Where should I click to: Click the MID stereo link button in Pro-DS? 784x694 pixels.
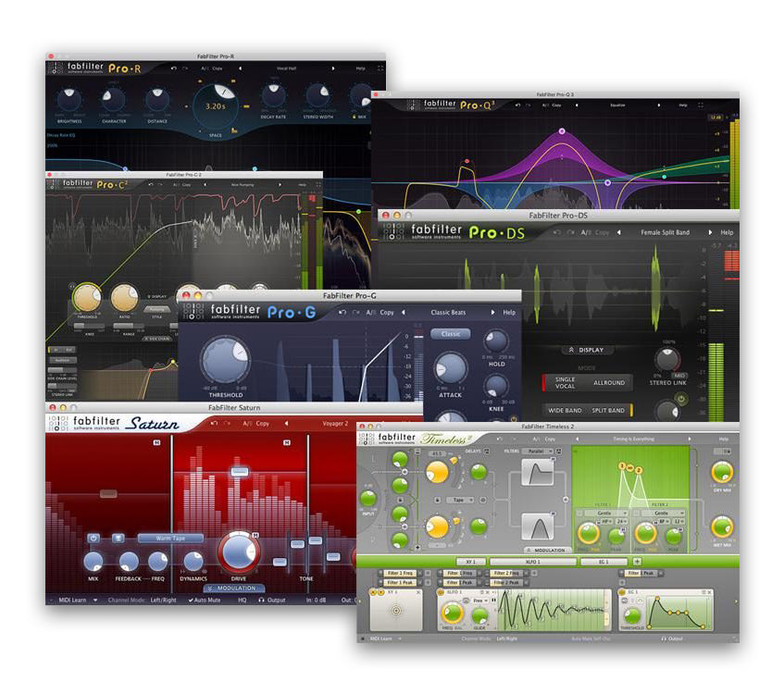click(x=679, y=376)
